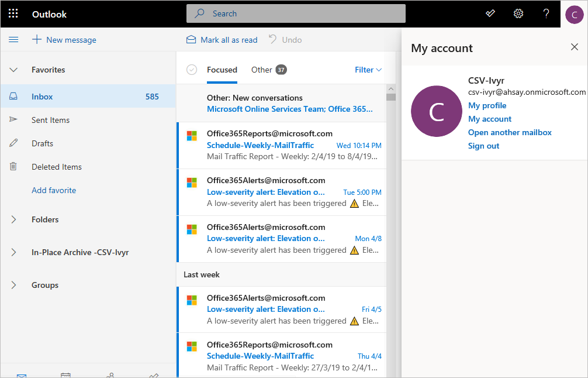Image resolution: width=588 pixels, height=378 pixels.
Task: Close the My account panel
Action: pyautogui.click(x=574, y=47)
